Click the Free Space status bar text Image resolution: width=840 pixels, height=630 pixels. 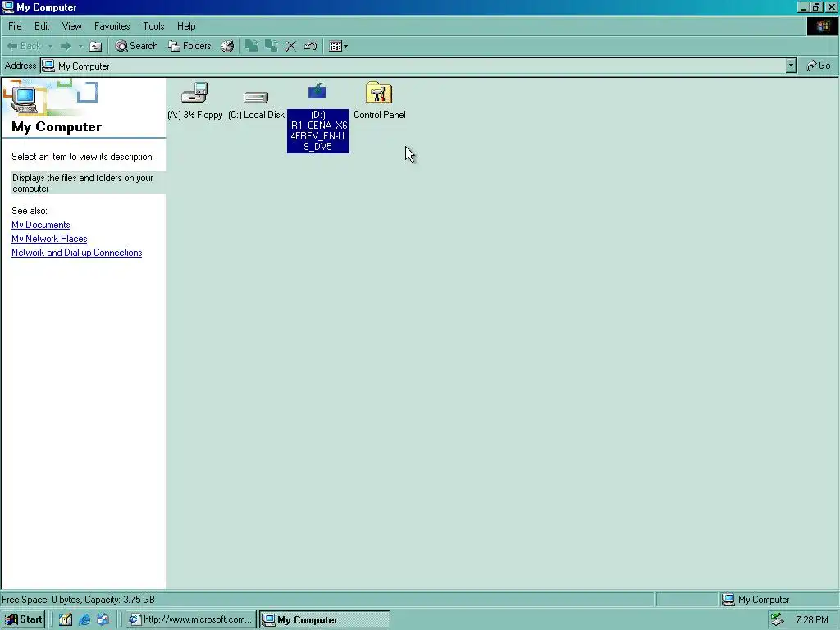pyautogui.click(x=78, y=599)
